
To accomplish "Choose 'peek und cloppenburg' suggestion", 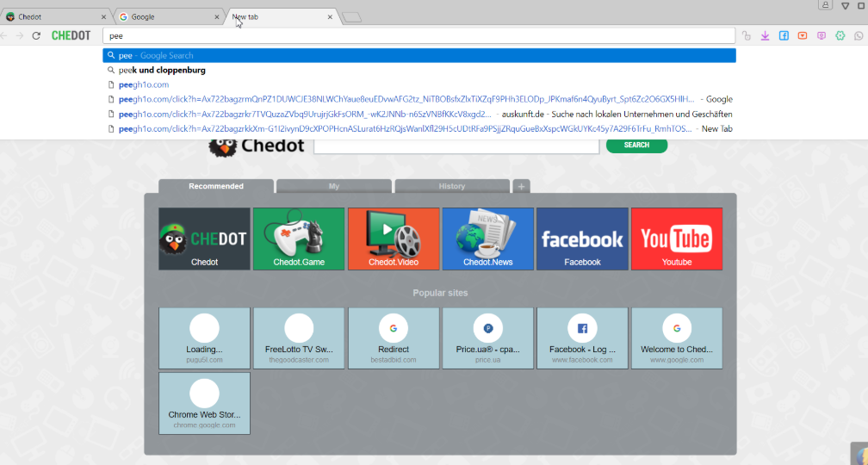I will [x=419, y=71].
